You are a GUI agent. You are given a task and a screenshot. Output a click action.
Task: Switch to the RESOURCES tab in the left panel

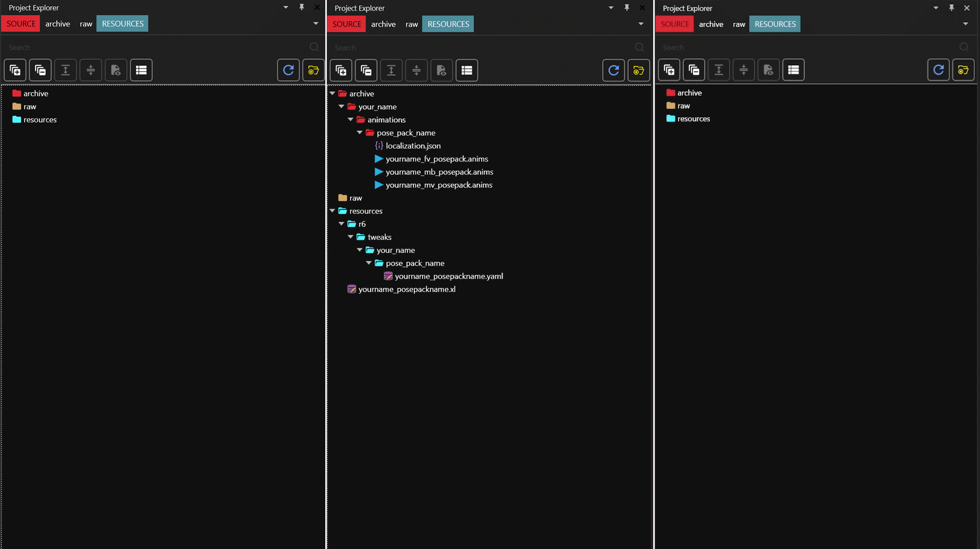123,24
